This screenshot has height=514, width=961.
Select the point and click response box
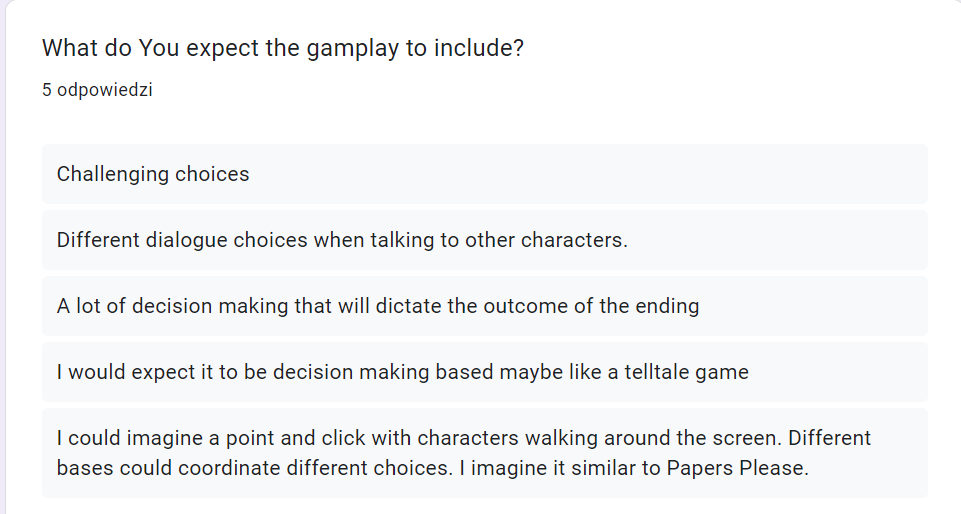tap(485, 453)
